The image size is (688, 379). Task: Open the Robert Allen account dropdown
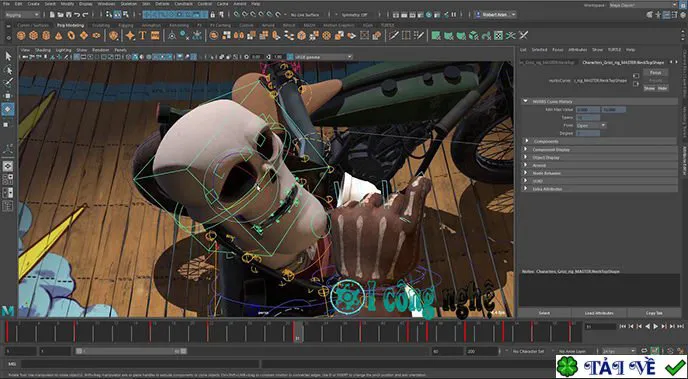pyautogui.click(x=495, y=15)
